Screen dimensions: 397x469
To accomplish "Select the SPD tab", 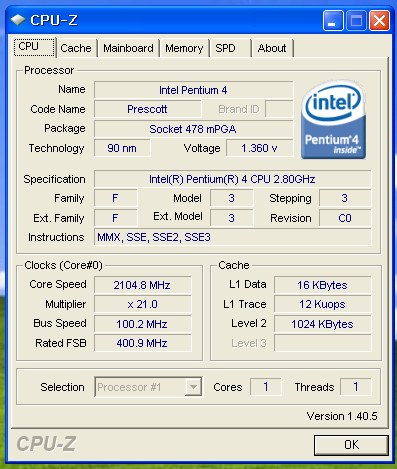I will tap(230, 48).
